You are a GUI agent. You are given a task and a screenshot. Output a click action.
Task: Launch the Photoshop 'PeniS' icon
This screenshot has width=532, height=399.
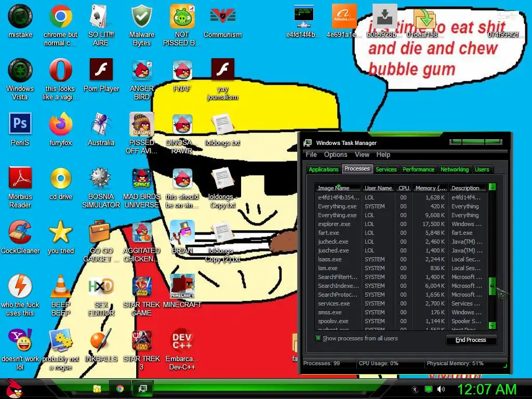tap(20, 129)
